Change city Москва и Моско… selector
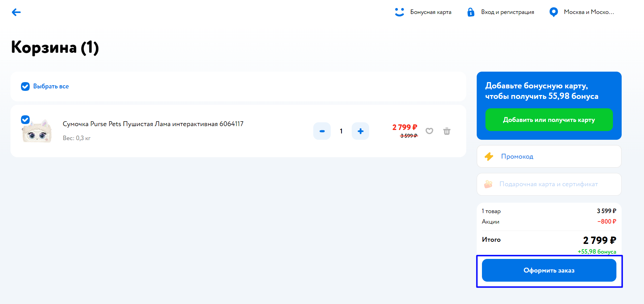Screen dimensions: 644x304 click(x=589, y=12)
